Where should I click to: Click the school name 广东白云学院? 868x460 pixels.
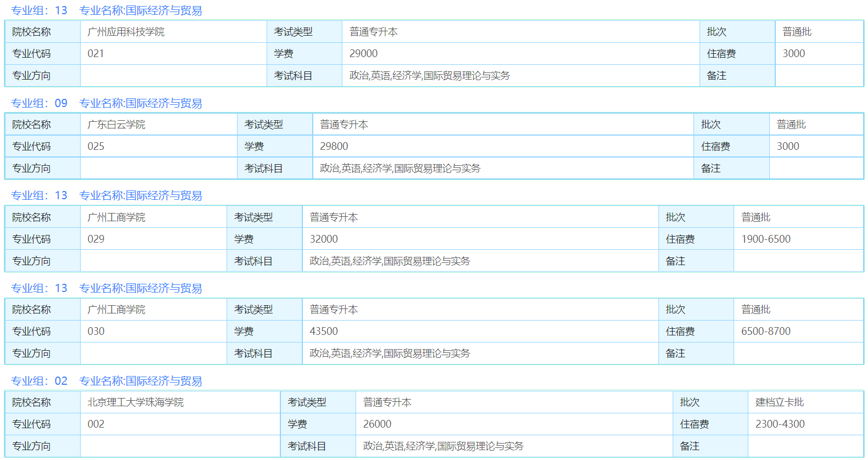click(116, 125)
